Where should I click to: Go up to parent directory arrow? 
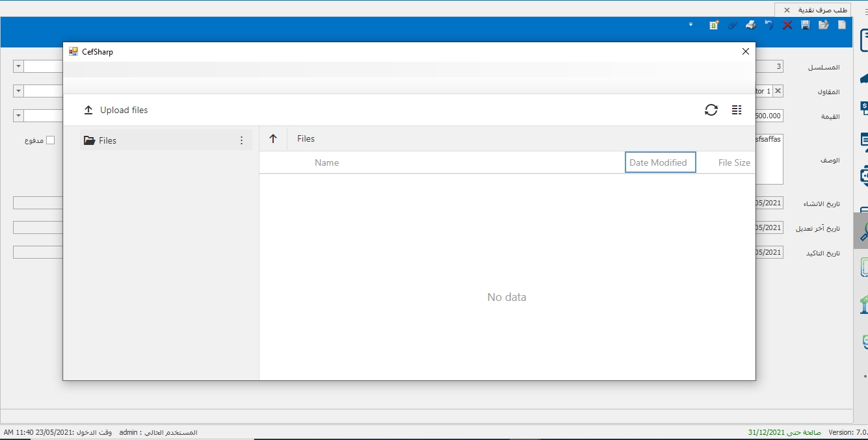273,138
